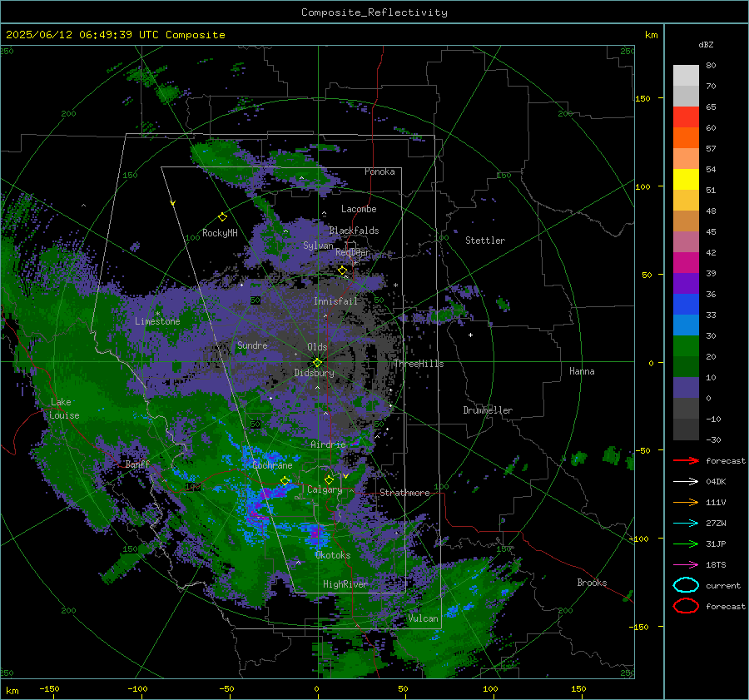Screen dimensions: 749x700
Task: Click the Airdrie label
Action: (328, 444)
